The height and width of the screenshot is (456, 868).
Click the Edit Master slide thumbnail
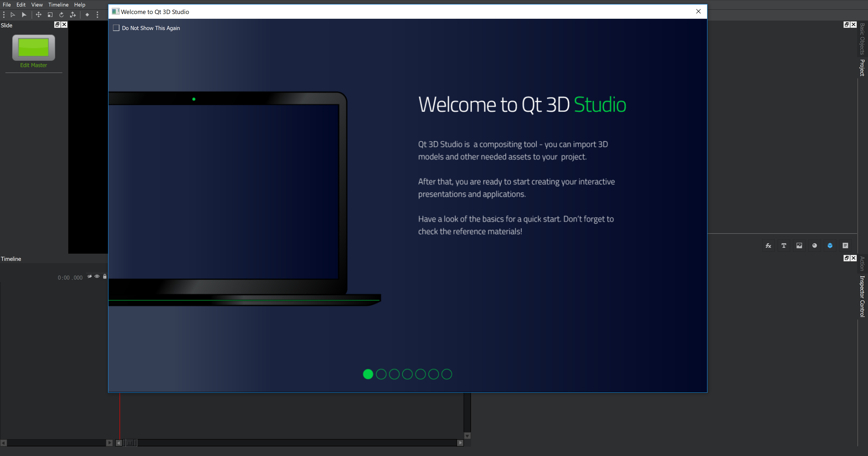(x=33, y=47)
